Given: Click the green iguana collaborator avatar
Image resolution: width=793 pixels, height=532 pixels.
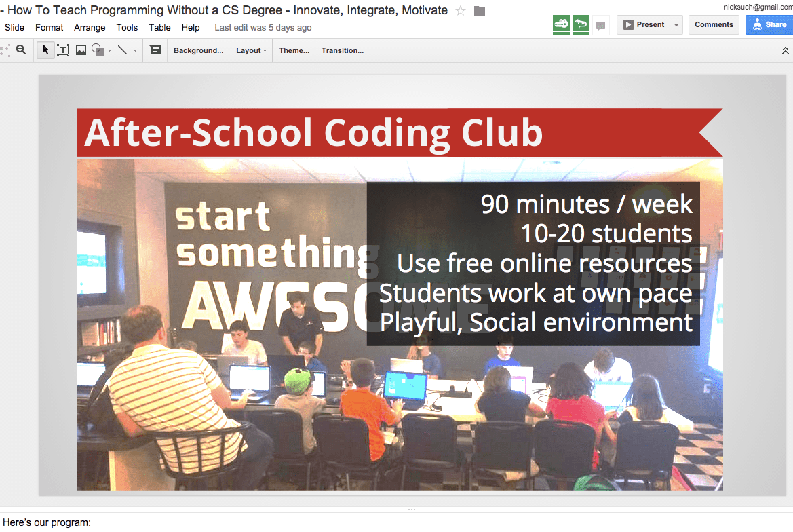Looking at the screenshot, I should (x=581, y=24).
